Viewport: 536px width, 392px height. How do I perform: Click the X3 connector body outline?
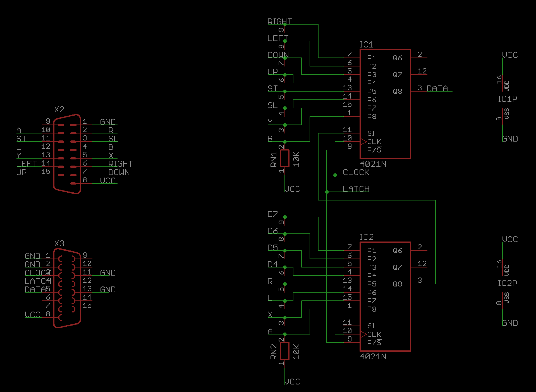click(67, 288)
